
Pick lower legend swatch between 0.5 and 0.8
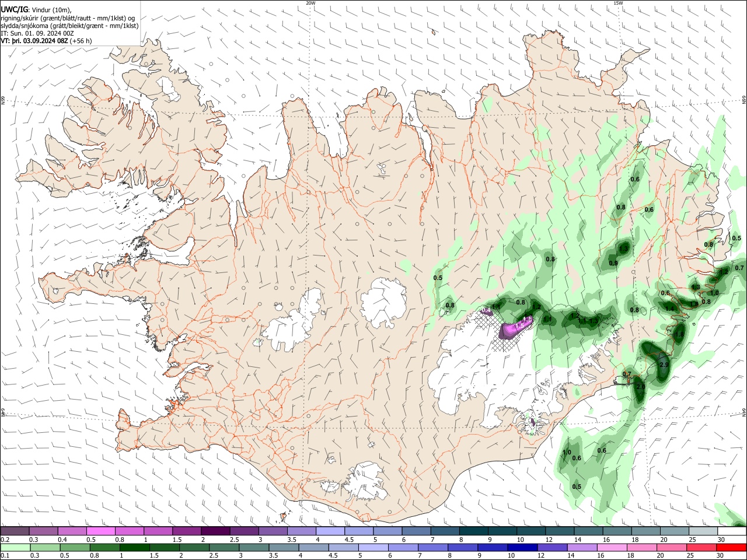75,547
